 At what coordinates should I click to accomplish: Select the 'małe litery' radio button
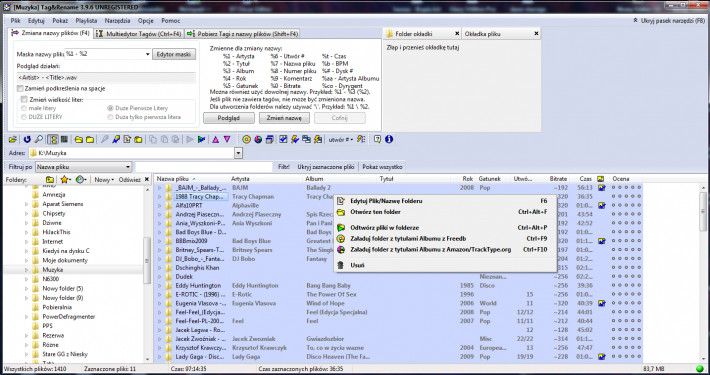pos(24,108)
